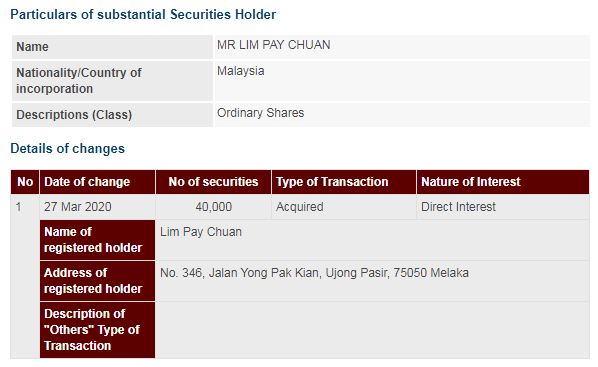Select the Ordinary Shares description value
This screenshot has width=598, height=367.
coord(260,113)
